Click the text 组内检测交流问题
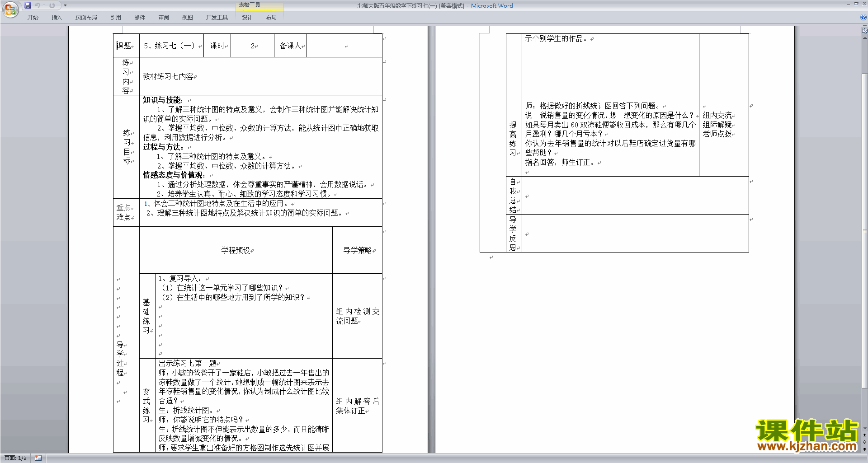868x463 pixels. click(x=358, y=316)
